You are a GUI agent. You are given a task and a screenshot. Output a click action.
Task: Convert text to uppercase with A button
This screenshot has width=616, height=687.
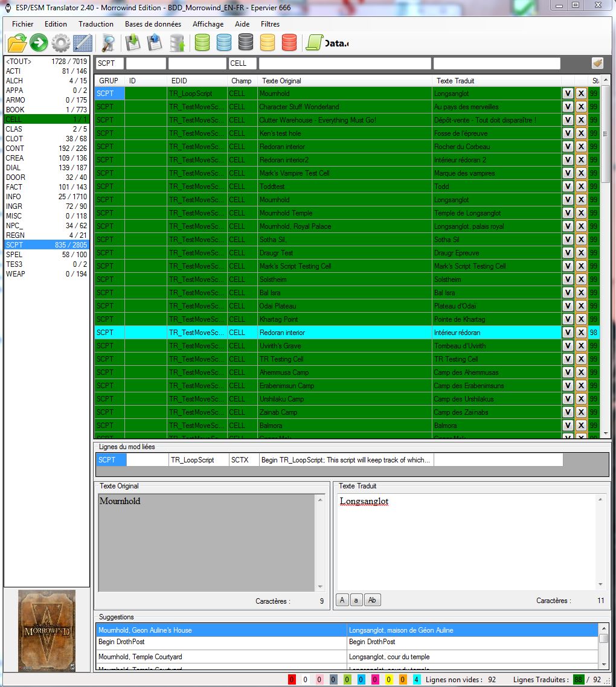(342, 600)
